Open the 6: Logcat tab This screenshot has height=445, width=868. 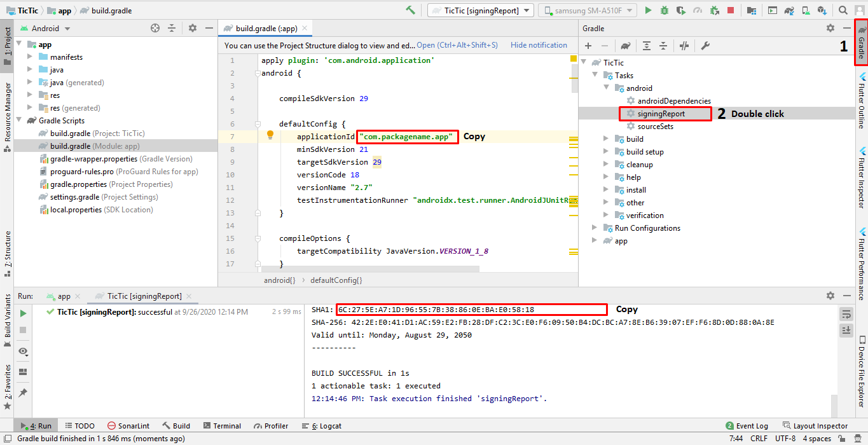322,426
